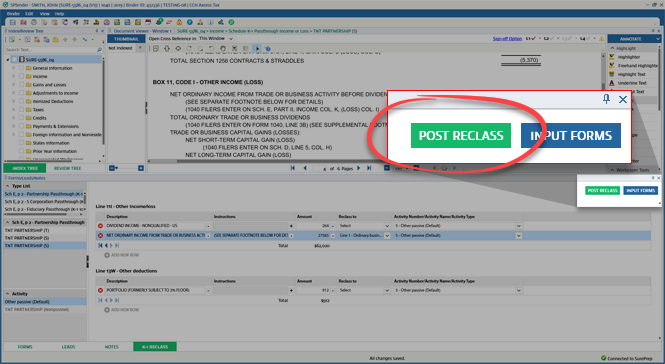Open the Sign-off Option link

coord(507,39)
